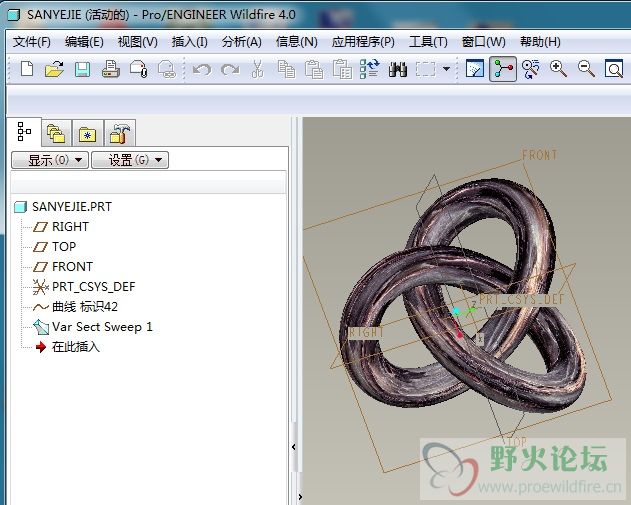Viewport: 631px width, 505px height.
Task: Send model as mail attachment icon
Action: click(138, 69)
